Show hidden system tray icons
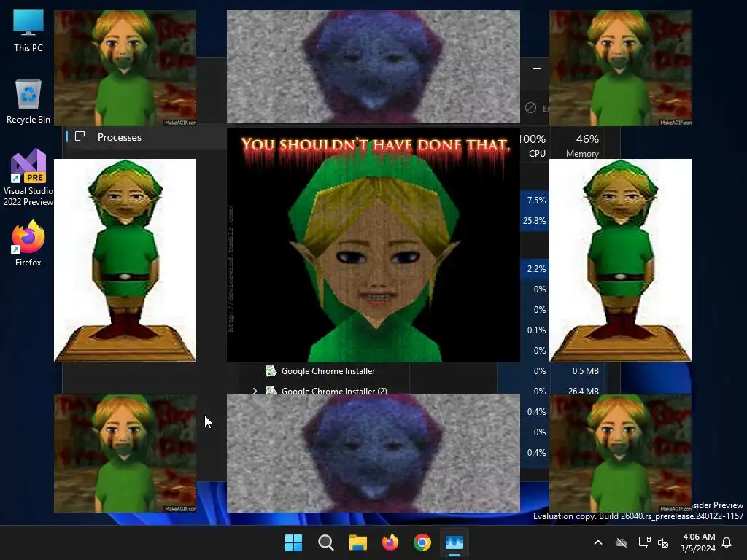The image size is (747, 560). [598, 542]
